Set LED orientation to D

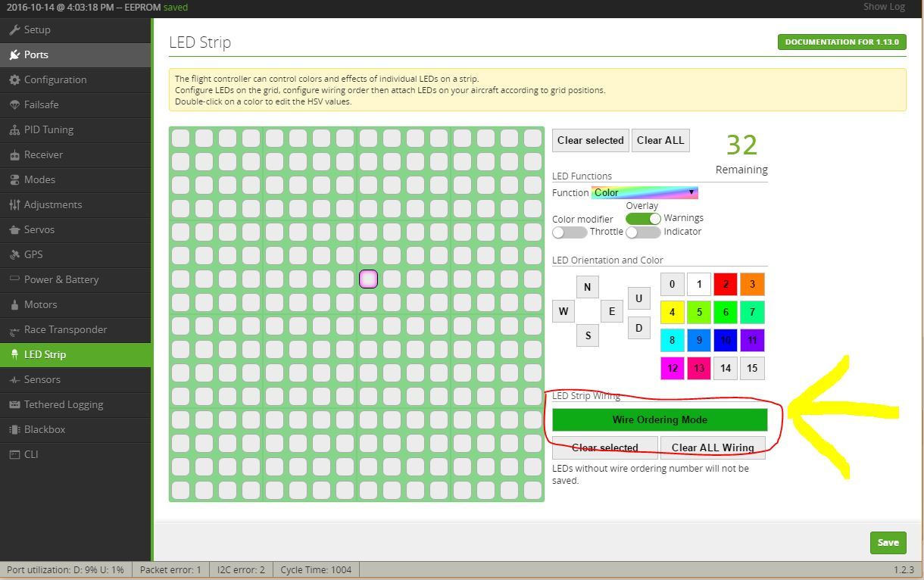coord(638,328)
